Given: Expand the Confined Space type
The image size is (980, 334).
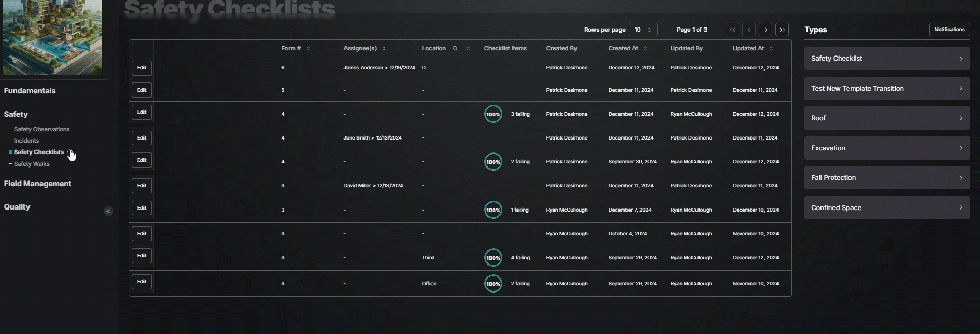Looking at the screenshot, I should 887,208.
